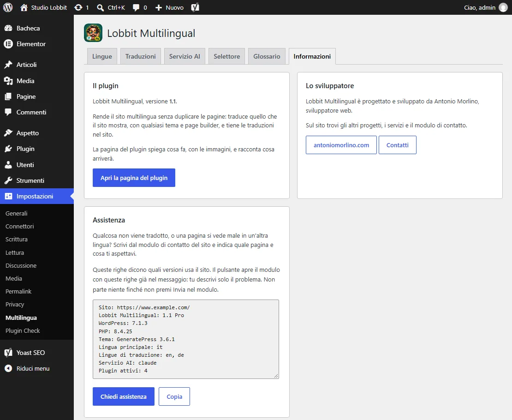Click the Contatti button
Image resolution: width=512 pixels, height=420 pixels.
pos(398,145)
